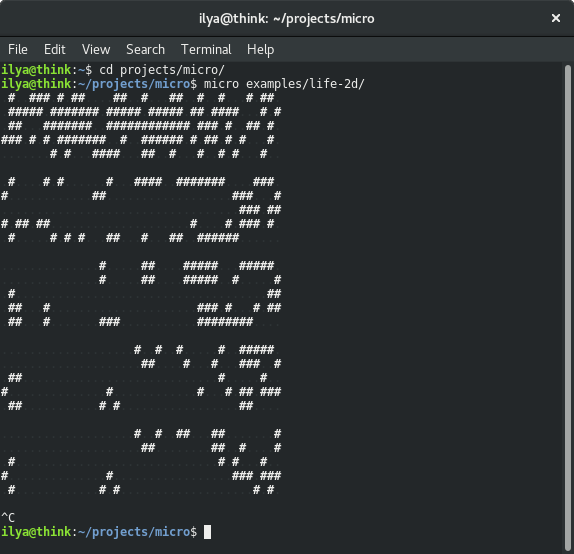The image size is (574, 554).
Task: Click the block cursor at the last prompt
Action: click(x=207, y=532)
